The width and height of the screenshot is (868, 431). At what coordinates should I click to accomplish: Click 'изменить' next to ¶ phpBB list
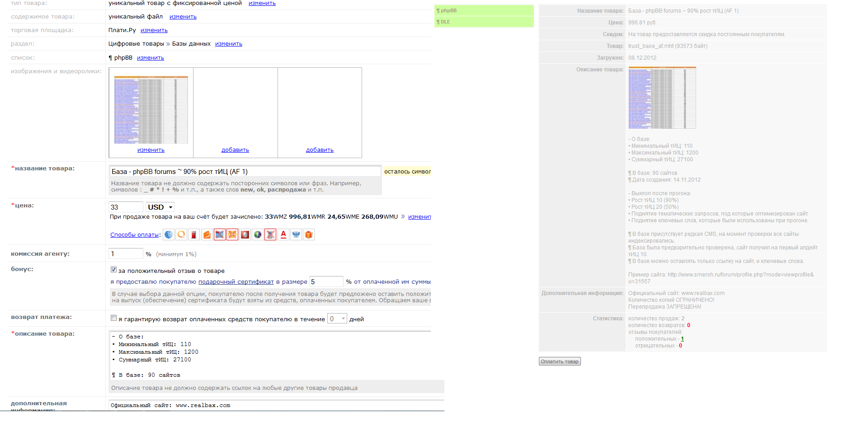point(151,58)
